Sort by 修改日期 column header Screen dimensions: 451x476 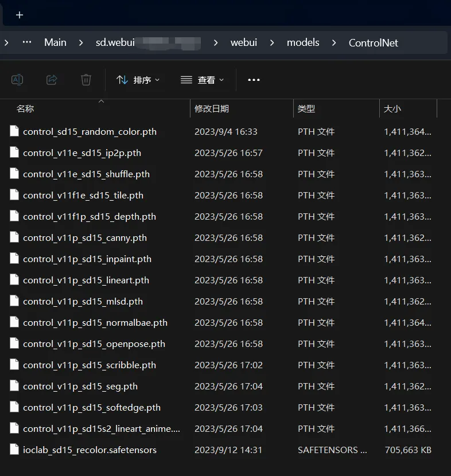coord(212,108)
